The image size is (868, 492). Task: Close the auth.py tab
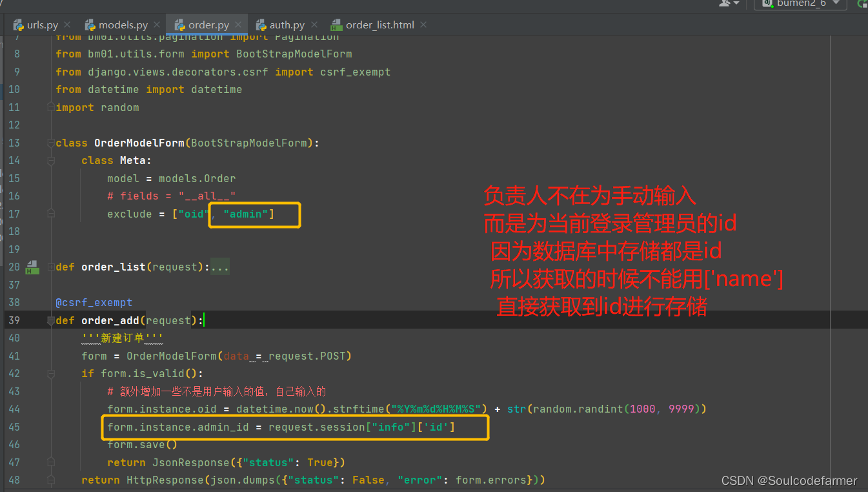[314, 25]
